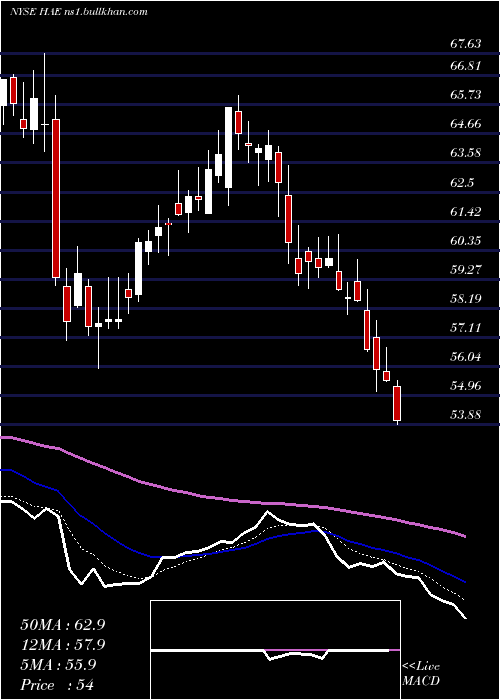Click the NYSE HAE chart title

click(x=79, y=12)
